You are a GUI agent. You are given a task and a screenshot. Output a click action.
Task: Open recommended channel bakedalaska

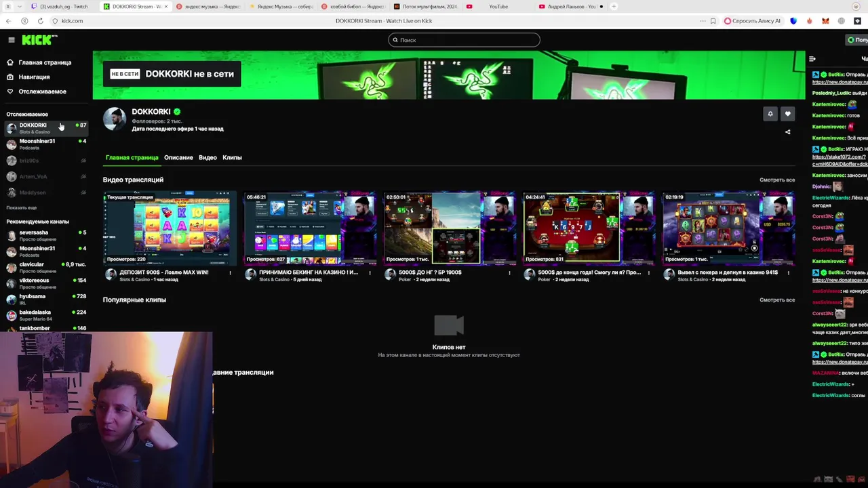pos(46,315)
